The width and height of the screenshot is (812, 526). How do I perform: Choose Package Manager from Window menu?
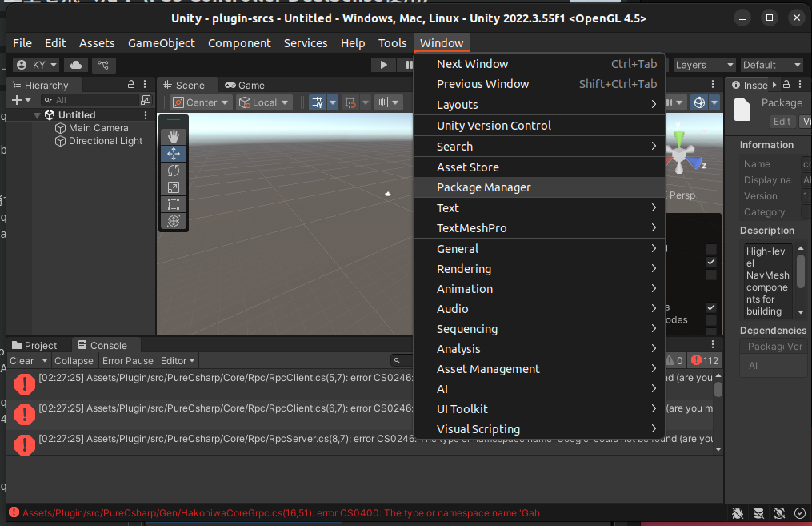539,187
